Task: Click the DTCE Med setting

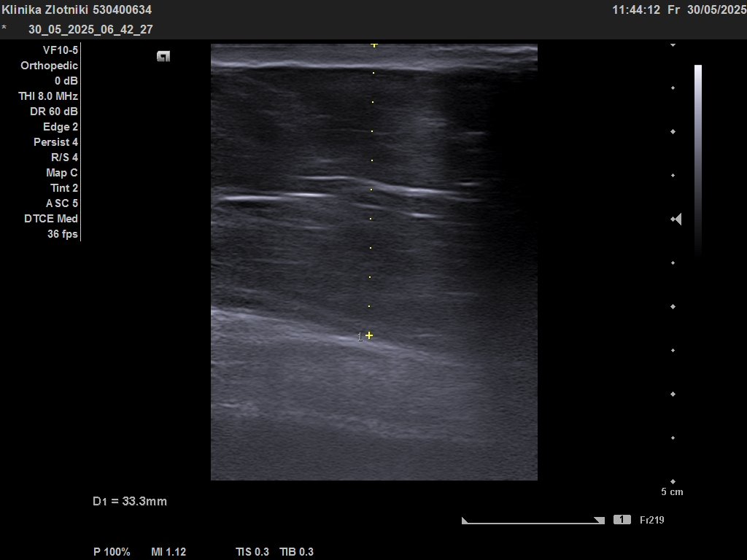Action: click(51, 219)
